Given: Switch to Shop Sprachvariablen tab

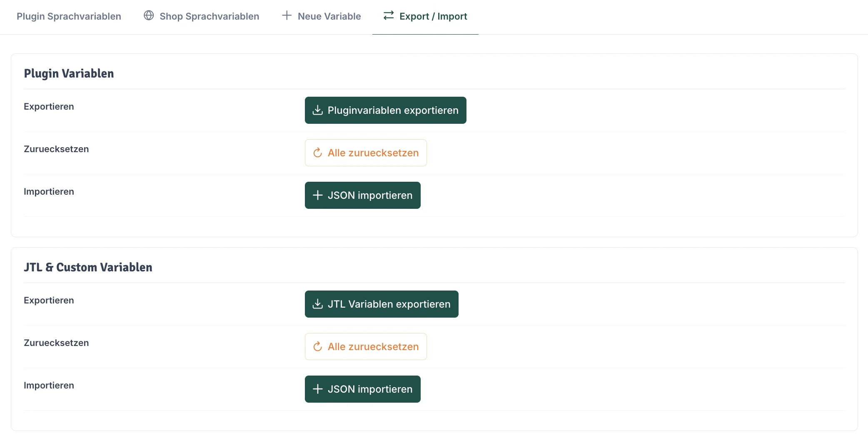Looking at the screenshot, I should (201, 16).
